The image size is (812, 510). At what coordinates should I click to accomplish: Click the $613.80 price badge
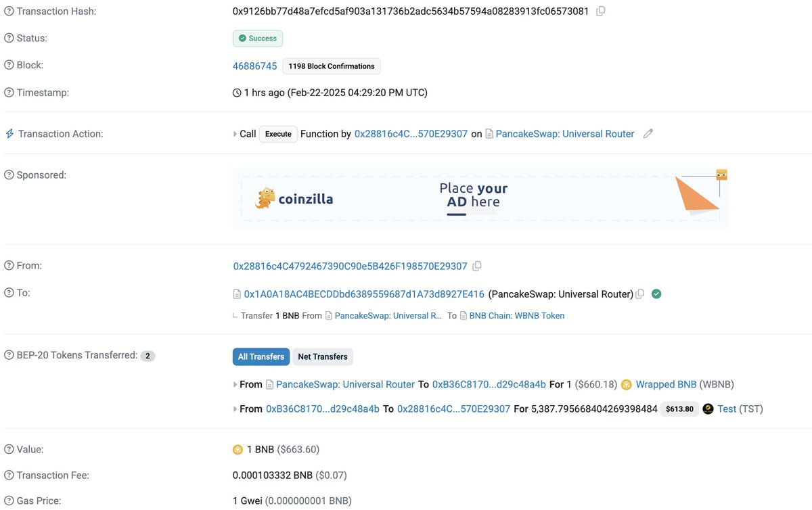680,409
